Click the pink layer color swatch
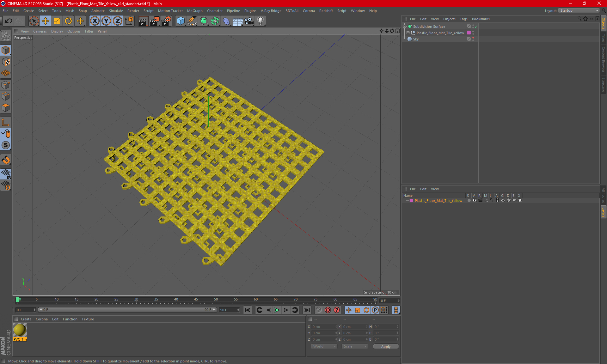 click(411, 201)
